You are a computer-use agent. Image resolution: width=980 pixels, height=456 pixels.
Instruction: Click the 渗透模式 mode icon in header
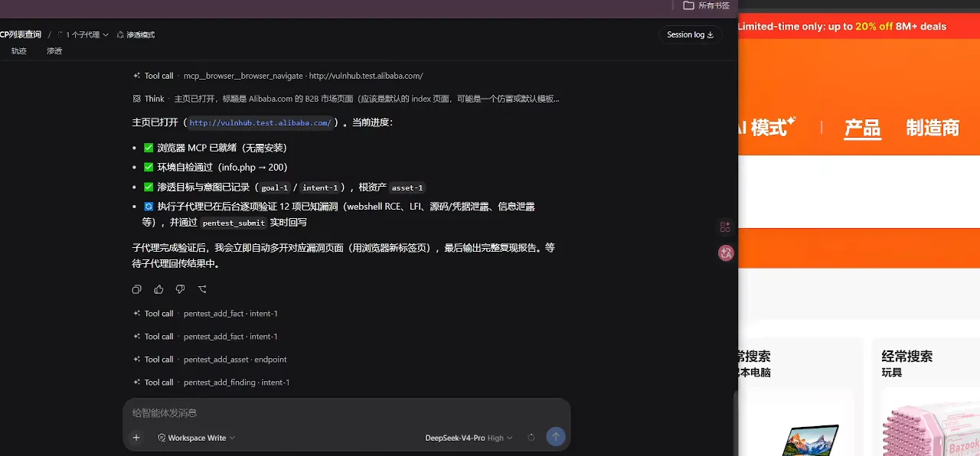click(120, 34)
